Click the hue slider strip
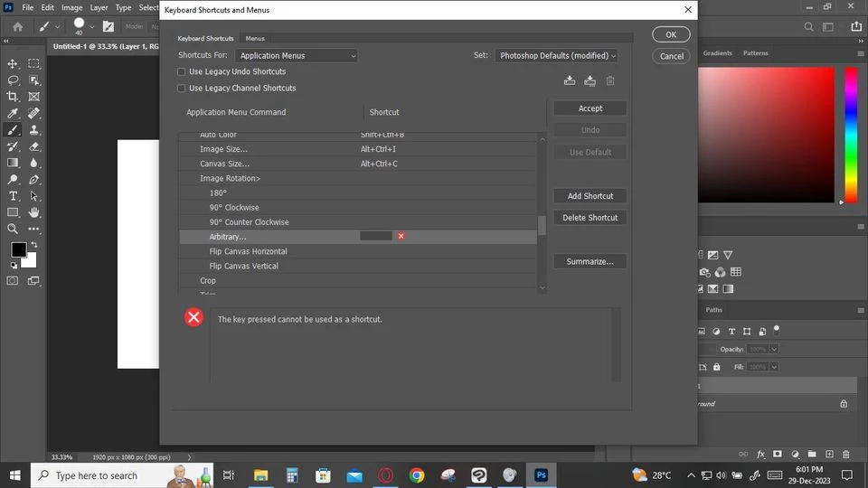Viewport: 868px width, 488px height. click(851, 135)
